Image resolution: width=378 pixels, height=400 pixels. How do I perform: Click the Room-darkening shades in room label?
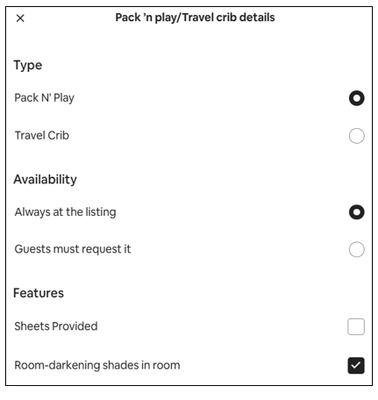pos(97,365)
